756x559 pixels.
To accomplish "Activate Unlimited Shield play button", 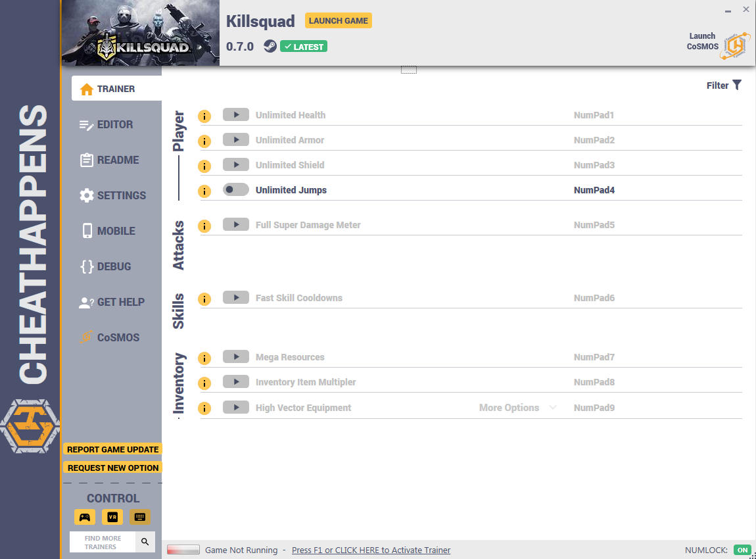I will tap(236, 165).
